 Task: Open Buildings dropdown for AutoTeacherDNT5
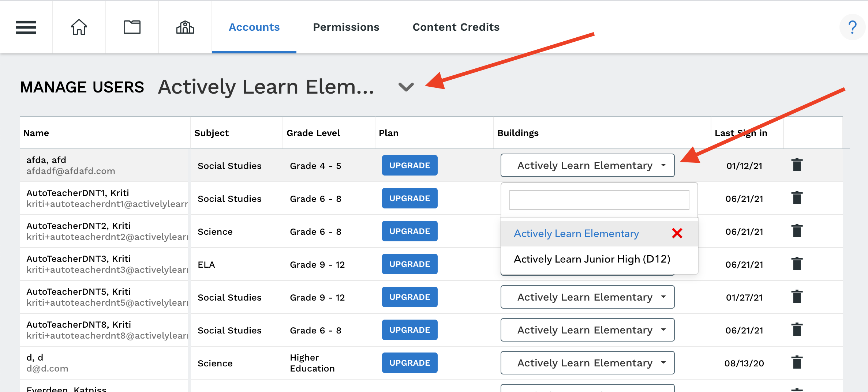pos(587,297)
